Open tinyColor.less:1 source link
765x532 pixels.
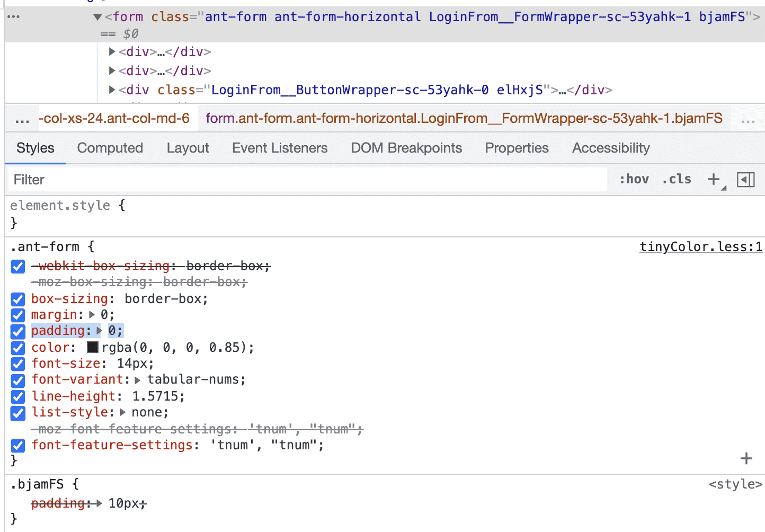pos(700,247)
